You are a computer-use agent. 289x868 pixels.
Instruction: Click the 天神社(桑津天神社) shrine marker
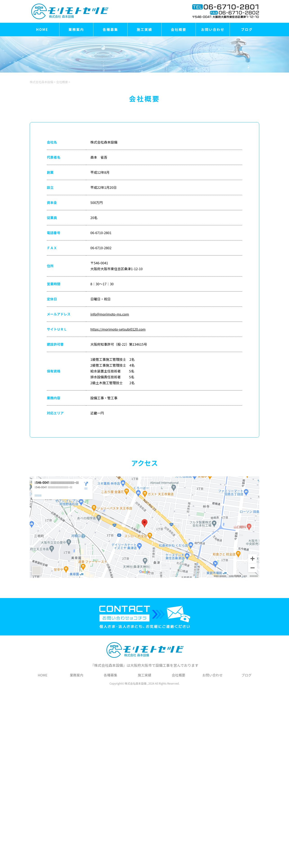145,561
